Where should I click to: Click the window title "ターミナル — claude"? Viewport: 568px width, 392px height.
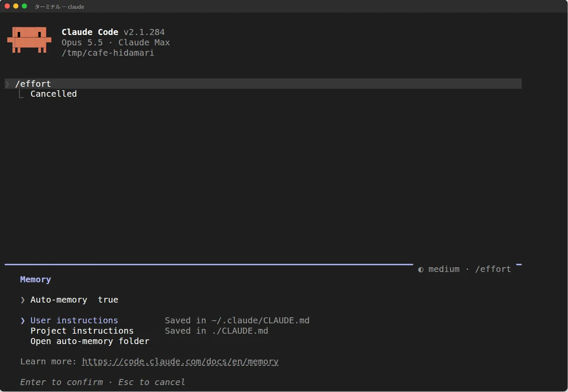click(x=59, y=7)
